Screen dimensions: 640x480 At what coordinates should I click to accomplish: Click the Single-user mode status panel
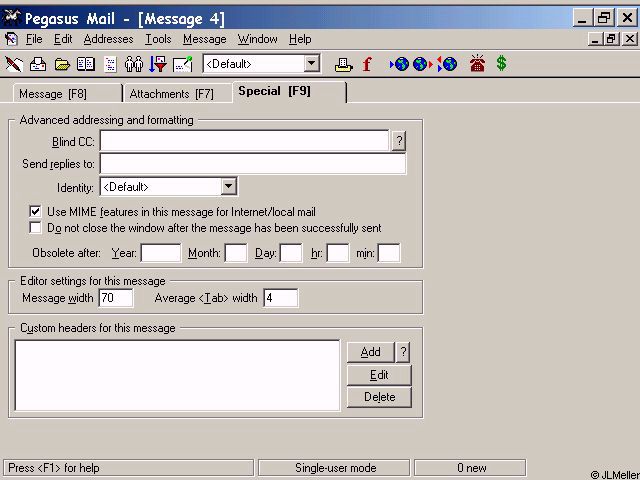pyautogui.click(x=335, y=468)
